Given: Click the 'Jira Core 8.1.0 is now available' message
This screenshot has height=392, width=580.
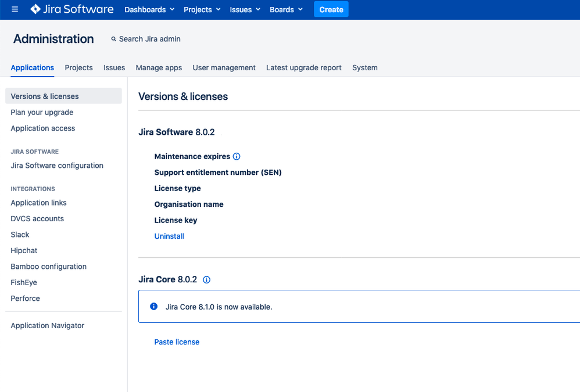Looking at the screenshot, I should pos(219,307).
